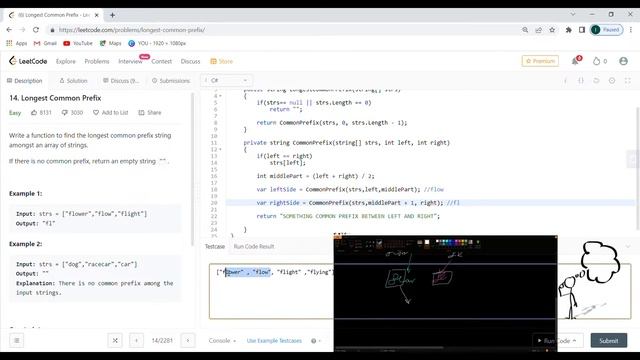Open the notifications bell icon
Image resolution: width=640 pixels, height=360 pixels.
point(575,61)
